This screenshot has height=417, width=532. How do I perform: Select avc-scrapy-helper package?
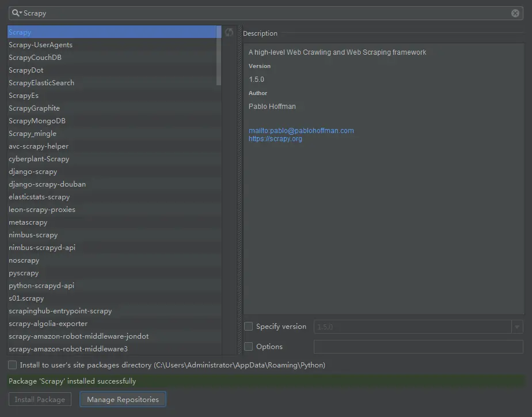[115, 146]
